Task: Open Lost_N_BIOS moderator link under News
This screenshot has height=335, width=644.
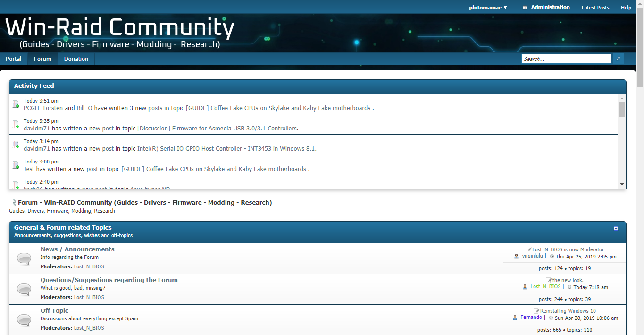Action: pos(89,267)
